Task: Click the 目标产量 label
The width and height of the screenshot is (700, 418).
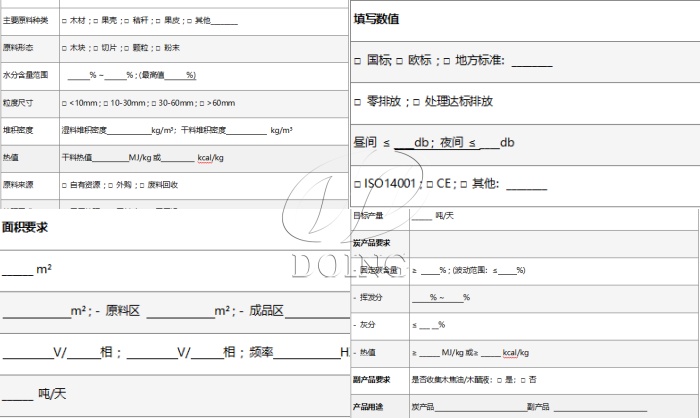Action: (368, 216)
